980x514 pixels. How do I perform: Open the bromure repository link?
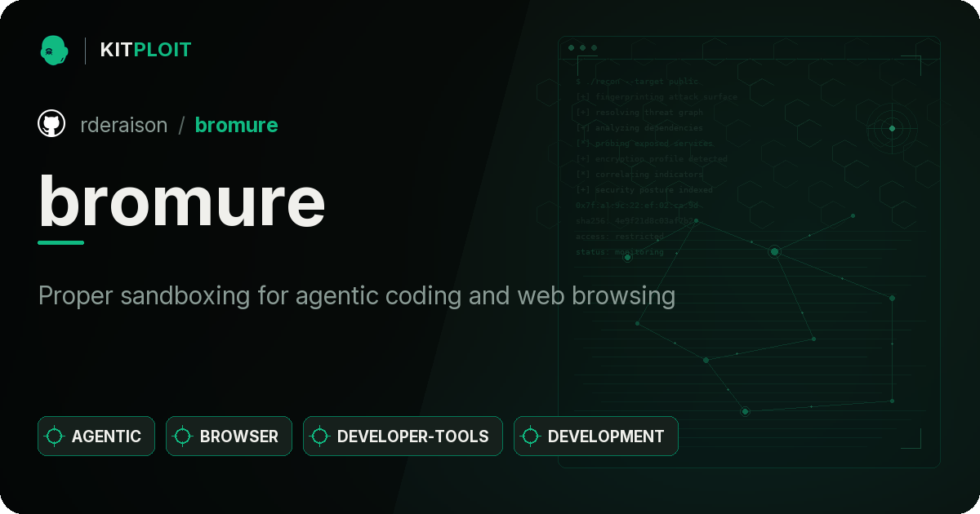click(236, 125)
